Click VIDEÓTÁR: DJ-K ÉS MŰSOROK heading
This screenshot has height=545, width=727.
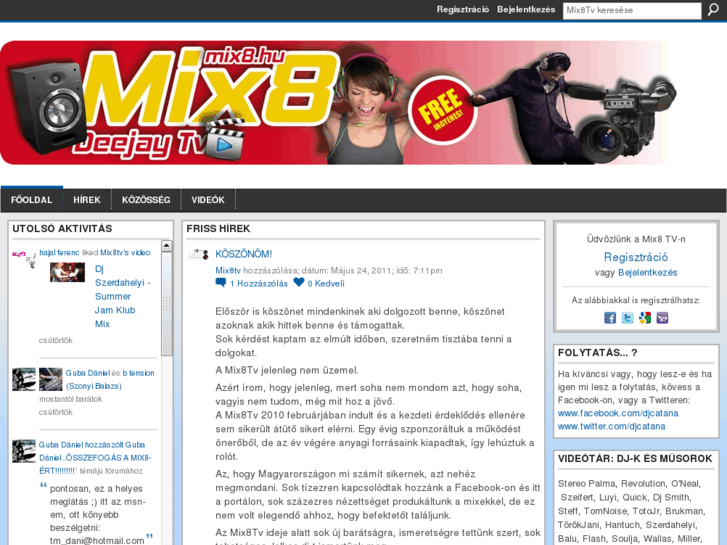[635, 459]
